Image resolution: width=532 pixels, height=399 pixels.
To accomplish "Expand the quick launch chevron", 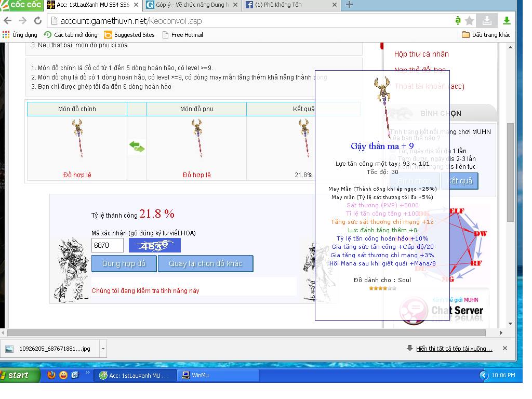I will (87, 373).
